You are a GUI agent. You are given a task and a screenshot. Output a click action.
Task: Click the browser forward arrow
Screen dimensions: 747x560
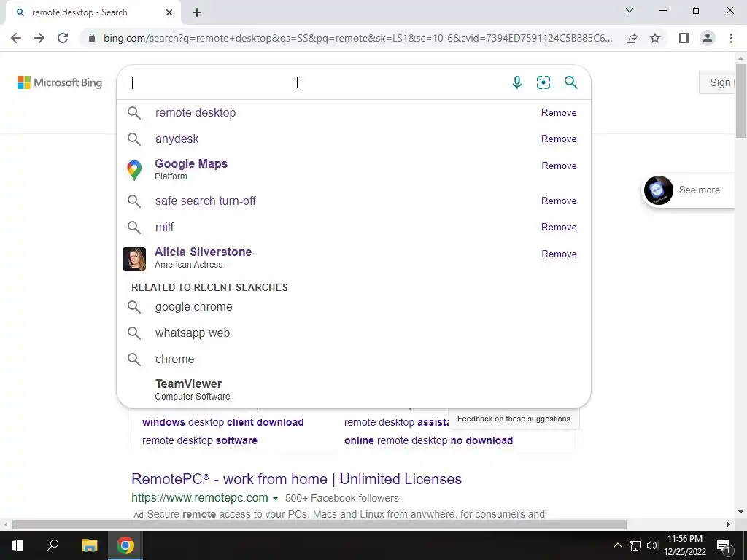coord(39,38)
